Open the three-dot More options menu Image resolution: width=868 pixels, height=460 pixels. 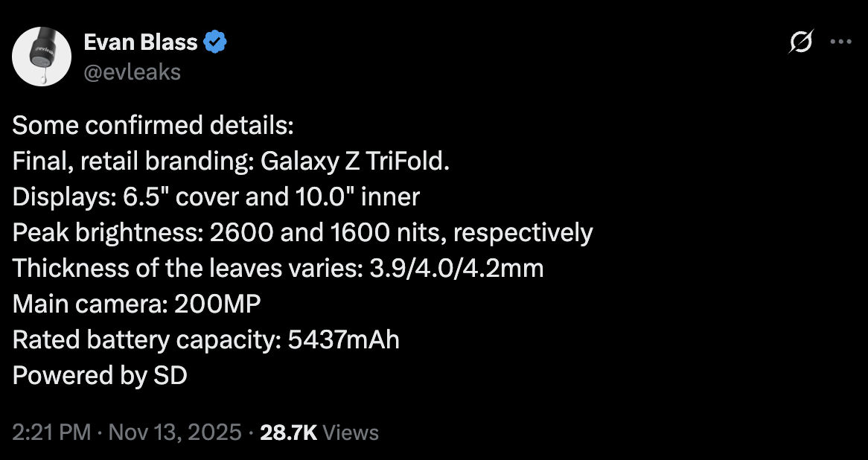[840, 42]
